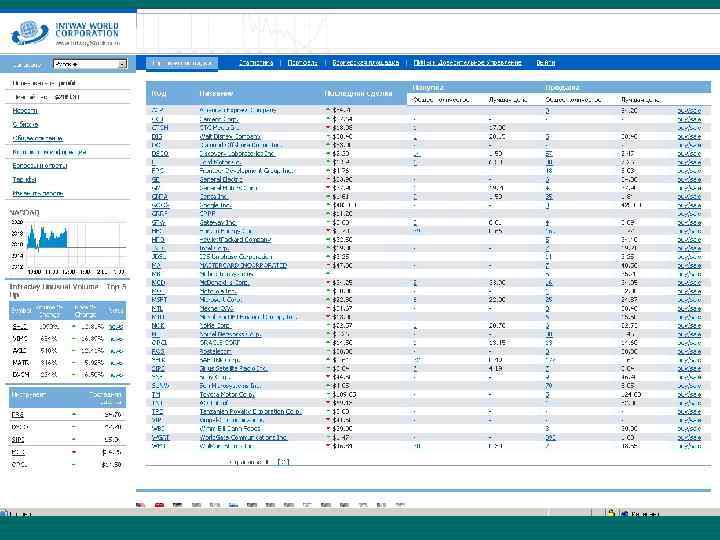Click the Покупка column group header
Viewport: 720px width, 540px height.
click(428, 87)
